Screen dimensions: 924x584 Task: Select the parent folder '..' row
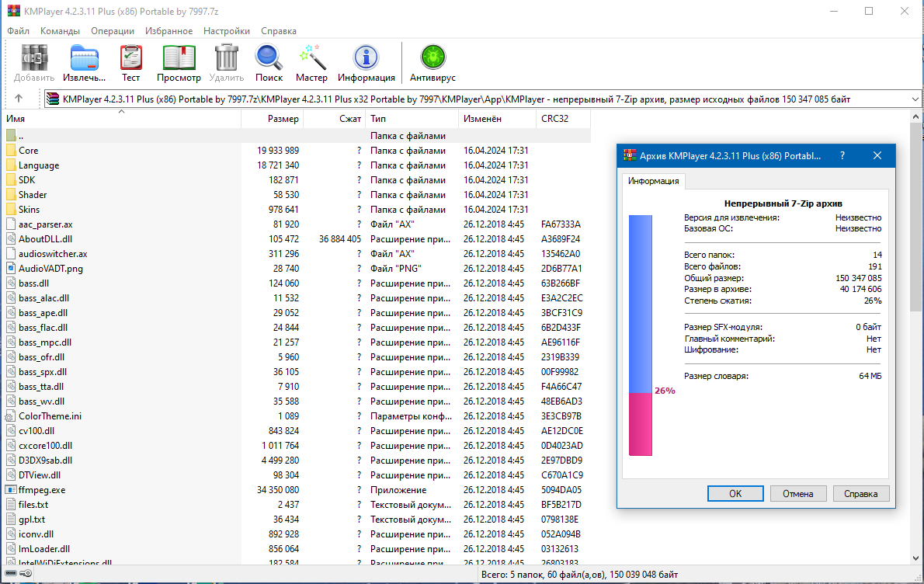coord(297,136)
